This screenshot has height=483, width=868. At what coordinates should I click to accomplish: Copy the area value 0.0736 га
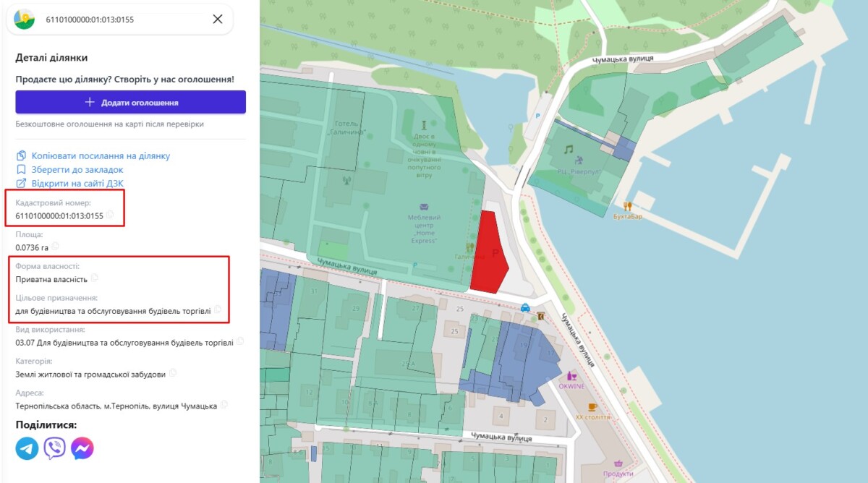pos(55,247)
